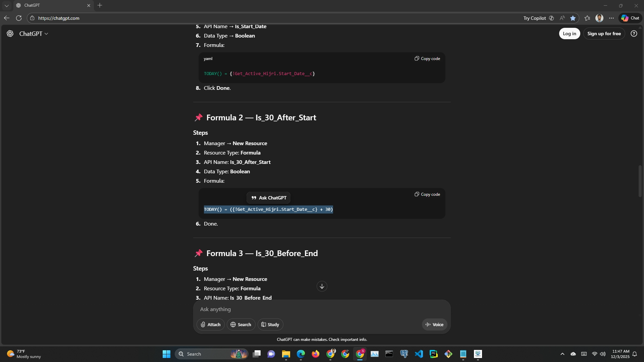Open the Copilot Chat sidebar button
The height and width of the screenshot is (362, 644).
[x=630, y=18]
